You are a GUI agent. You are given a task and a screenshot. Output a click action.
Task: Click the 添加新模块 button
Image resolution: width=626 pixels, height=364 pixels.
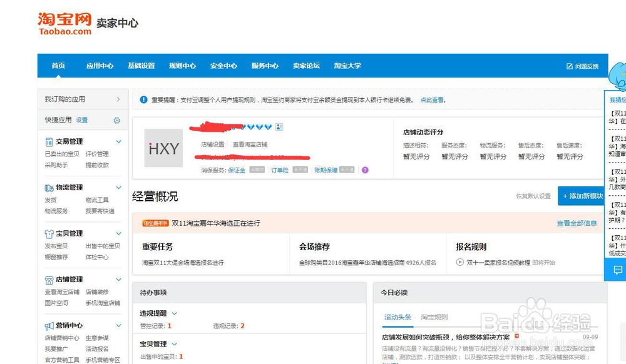[x=582, y=196]
